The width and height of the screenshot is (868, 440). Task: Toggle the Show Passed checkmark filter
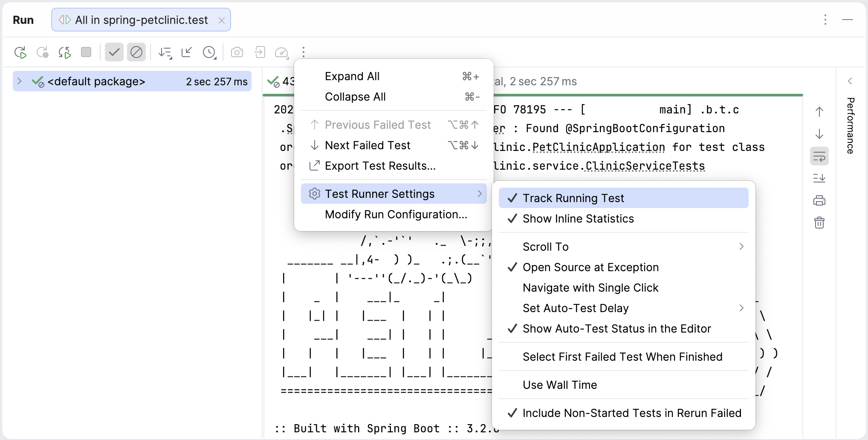coord(114,52)
